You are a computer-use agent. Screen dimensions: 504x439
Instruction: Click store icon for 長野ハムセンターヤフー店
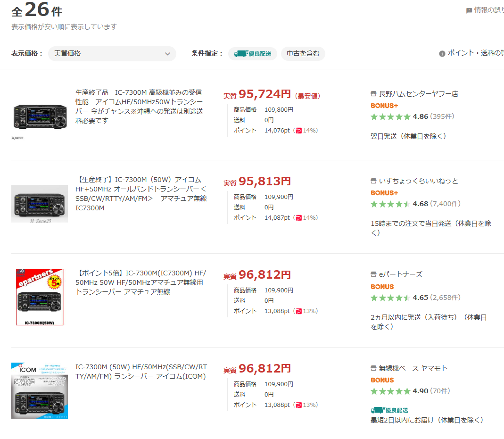[x=374, y=94]
